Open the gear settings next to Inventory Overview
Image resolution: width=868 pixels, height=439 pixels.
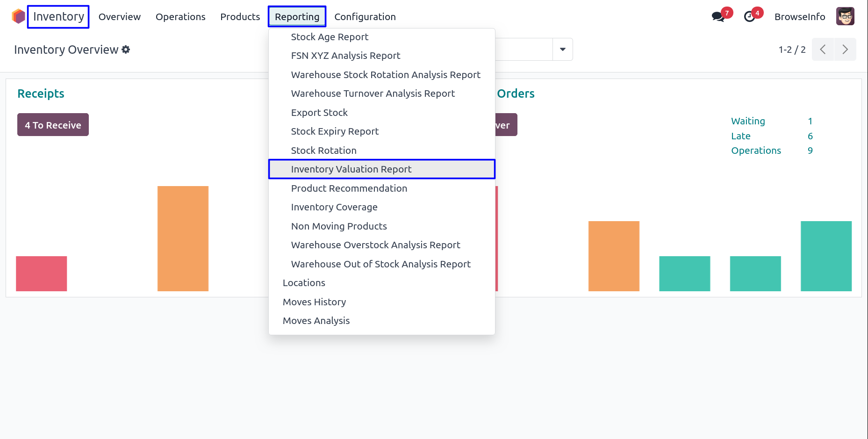(126, 50)
